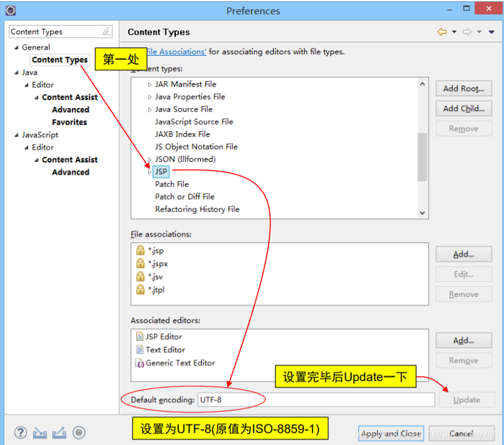This screenshot has height=445, width=504.
Task: Click the Oomph preference recorder icon
Action: coord(79,432)
